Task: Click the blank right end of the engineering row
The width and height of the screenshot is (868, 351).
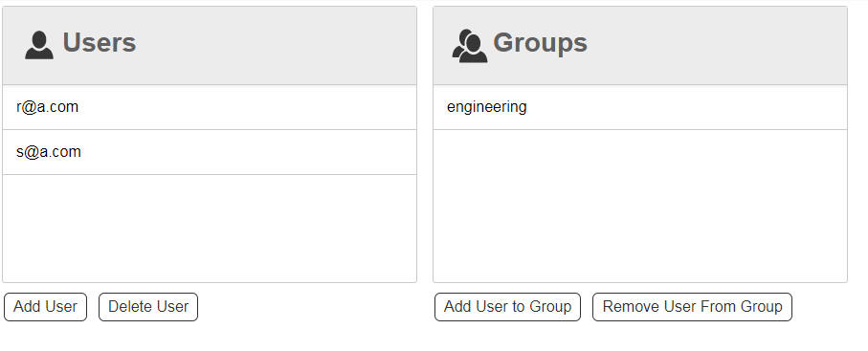Action: (x=764, y=107)
